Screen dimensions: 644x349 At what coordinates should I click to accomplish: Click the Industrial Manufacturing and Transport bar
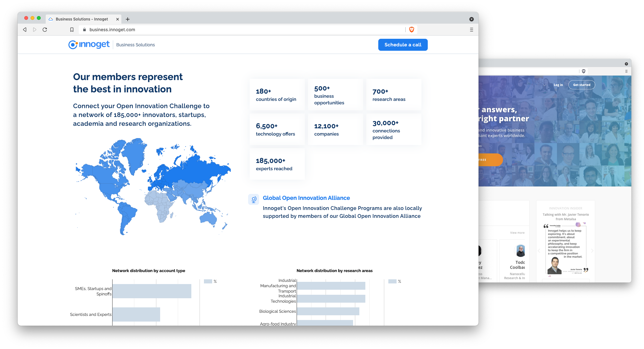coord(331,286)
